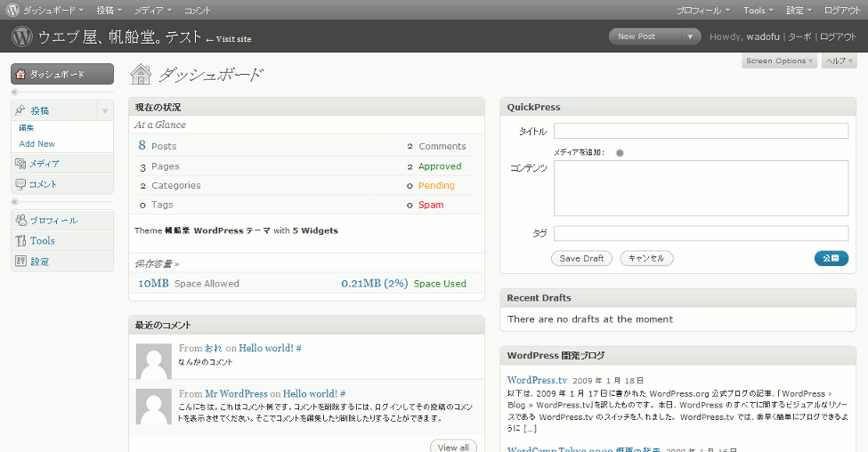Toggle the sidebar collapse separator above Posts
Viewport: 868px width, 452px height.
15,92
